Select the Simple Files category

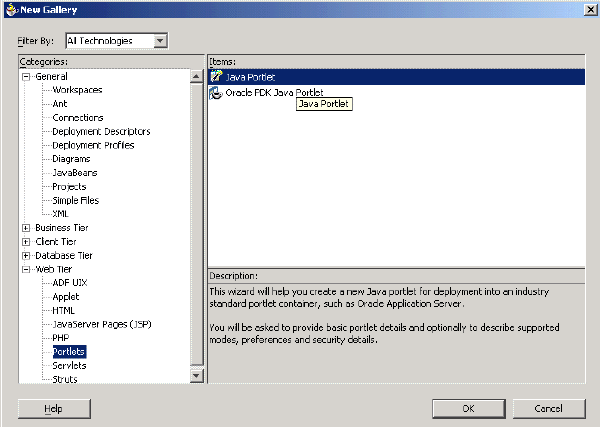(x=75, y=200)
